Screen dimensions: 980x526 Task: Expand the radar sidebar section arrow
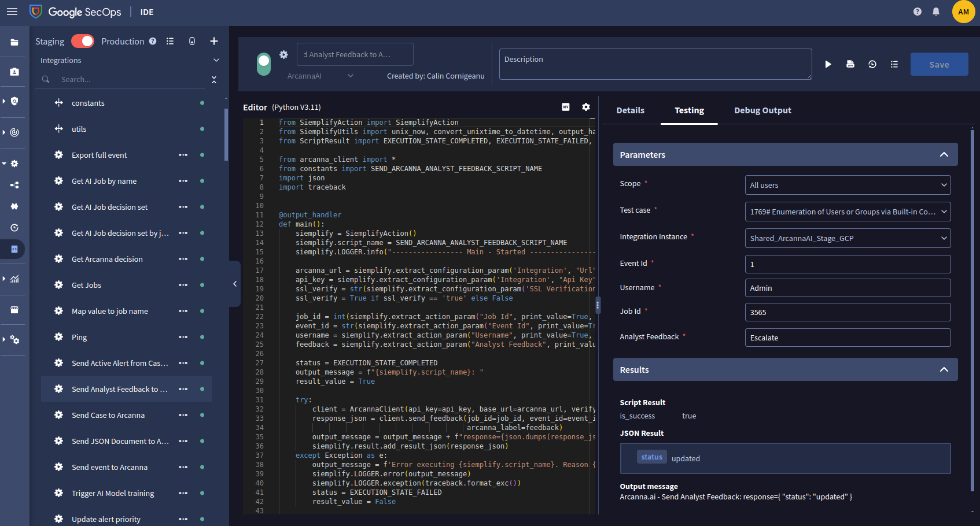[x=4, y=132]
